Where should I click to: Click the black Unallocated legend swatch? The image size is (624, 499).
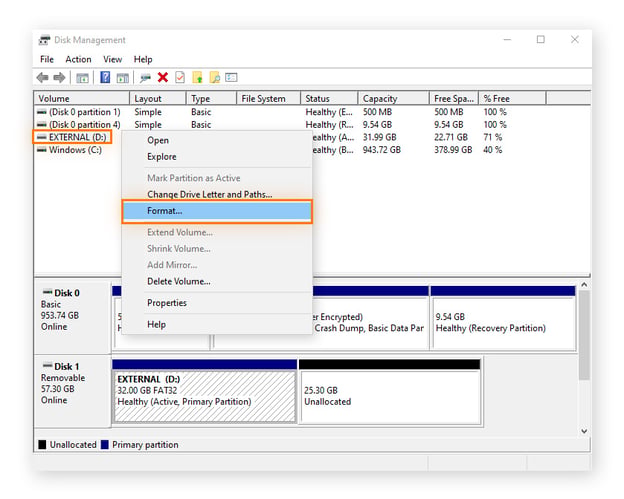42,444
